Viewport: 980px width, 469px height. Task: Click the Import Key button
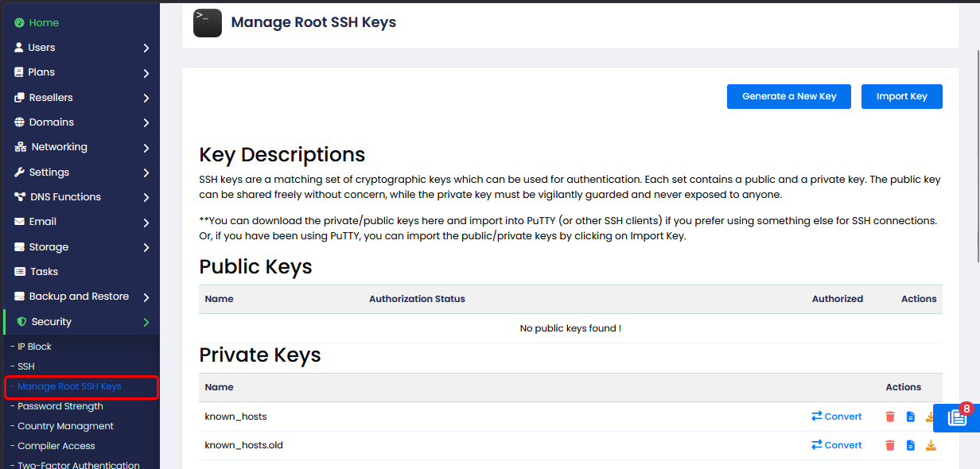point(901,96)
